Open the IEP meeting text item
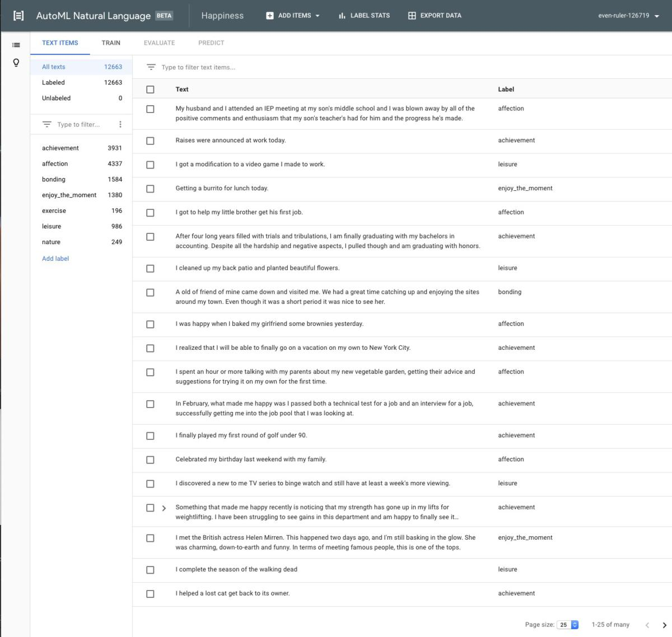This screenshot has width=672, height=637. pyautogui.click(x=325, y=113)
